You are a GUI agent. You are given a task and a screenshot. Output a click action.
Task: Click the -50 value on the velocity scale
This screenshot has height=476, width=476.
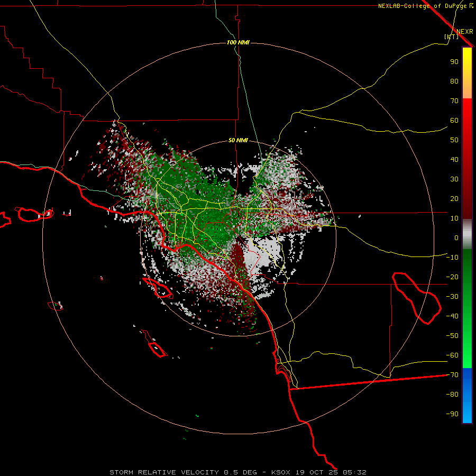452,336
